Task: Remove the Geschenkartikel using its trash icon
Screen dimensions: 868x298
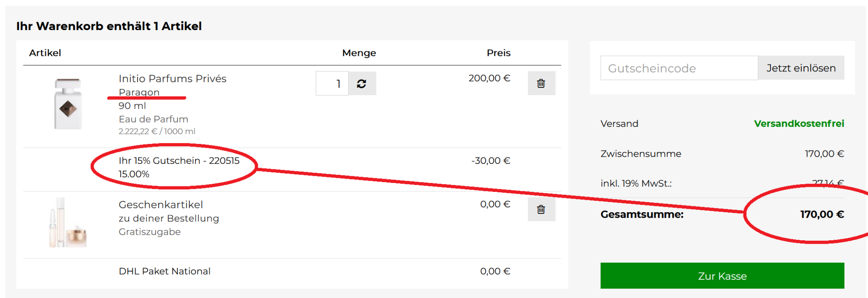Action: [x=541, y=209]
